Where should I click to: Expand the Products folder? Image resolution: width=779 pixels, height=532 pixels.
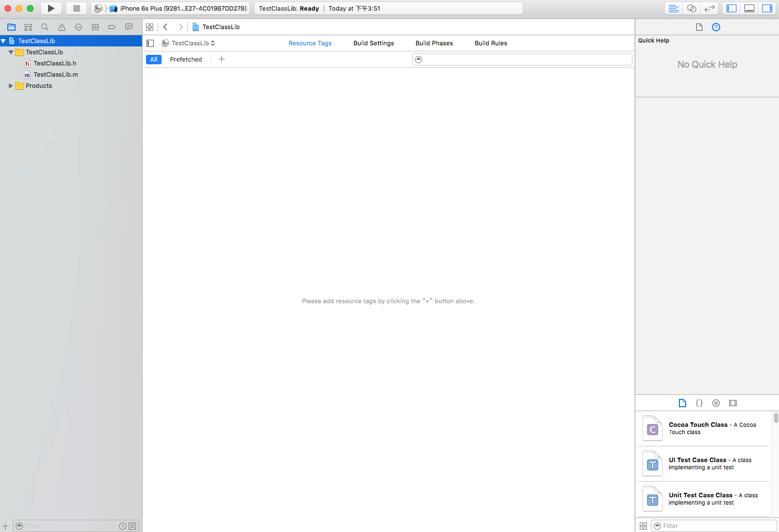click(11, 86)
